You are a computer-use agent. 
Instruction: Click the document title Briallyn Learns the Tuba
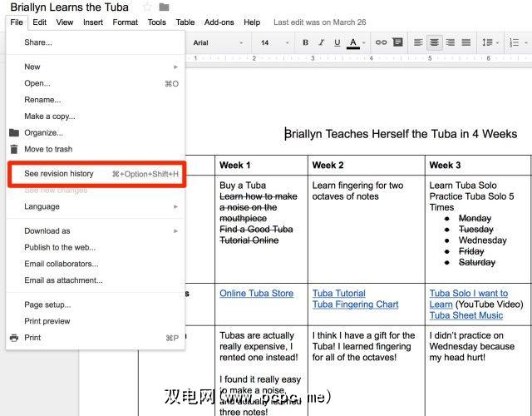point(70,7)
